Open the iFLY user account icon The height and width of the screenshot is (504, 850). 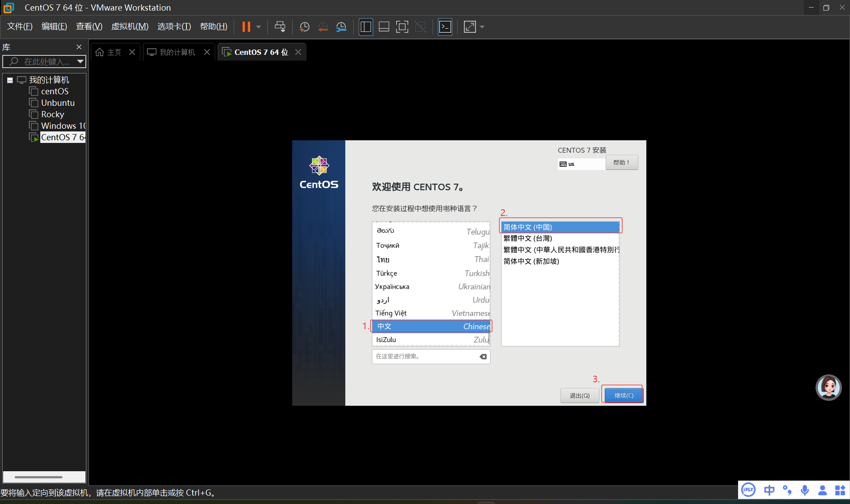(x=823, y=490)
